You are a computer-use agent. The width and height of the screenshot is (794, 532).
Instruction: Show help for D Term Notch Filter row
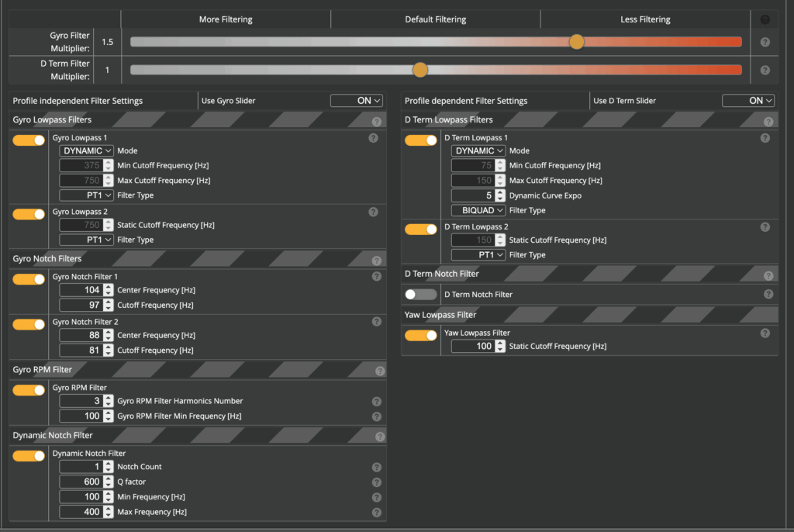point(768,295)
